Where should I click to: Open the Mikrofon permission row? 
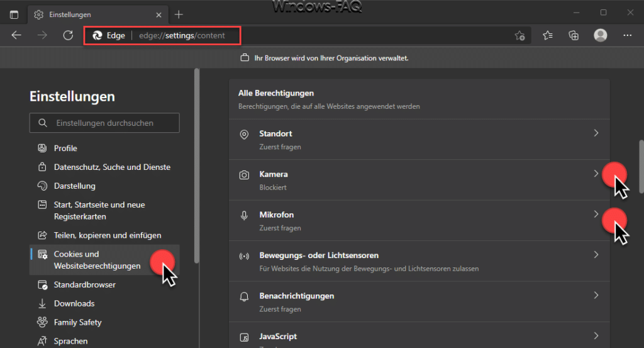click(x=419, y=221)
